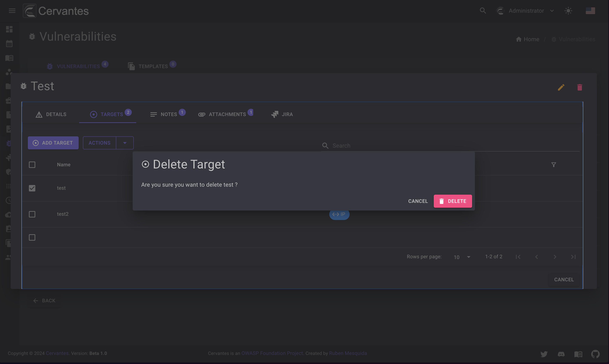Click the Cervantes logo icon
This screenshot has width=609, height=364.
tap(30, 11)
